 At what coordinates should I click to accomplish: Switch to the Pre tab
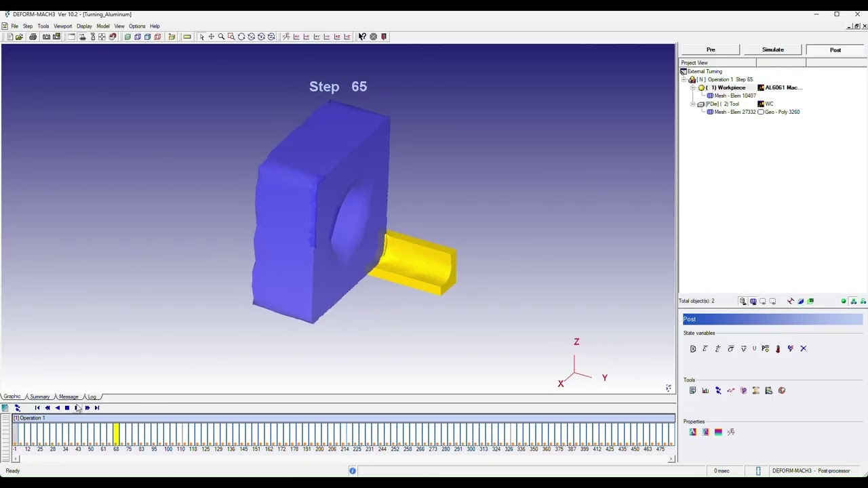click(711, 49)
